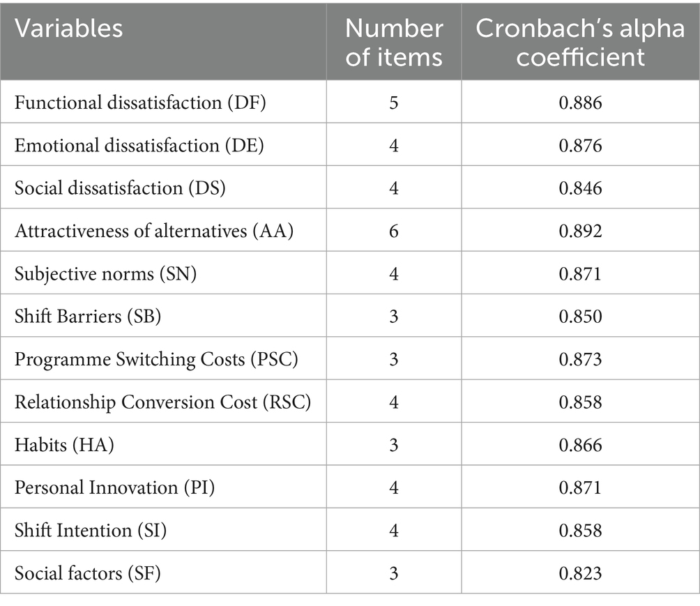Select the item count 5
Viewport: 700px width, 606px height.
click(394, 103)
